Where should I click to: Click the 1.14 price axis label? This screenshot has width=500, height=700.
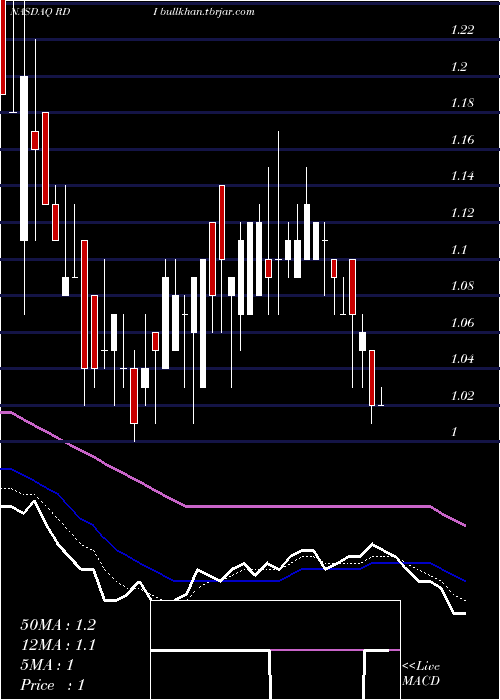tap(462, 176)
